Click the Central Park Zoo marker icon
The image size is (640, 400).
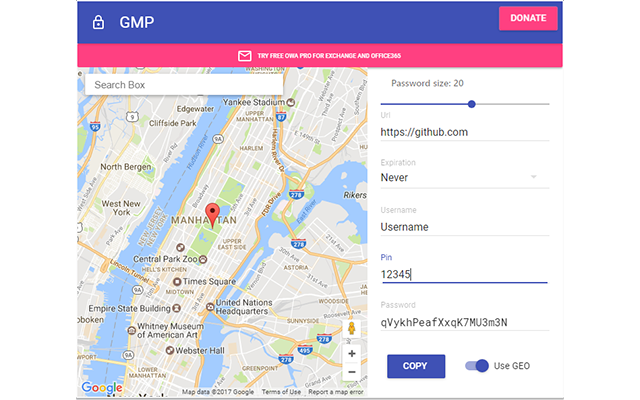(x=203, y=259)
